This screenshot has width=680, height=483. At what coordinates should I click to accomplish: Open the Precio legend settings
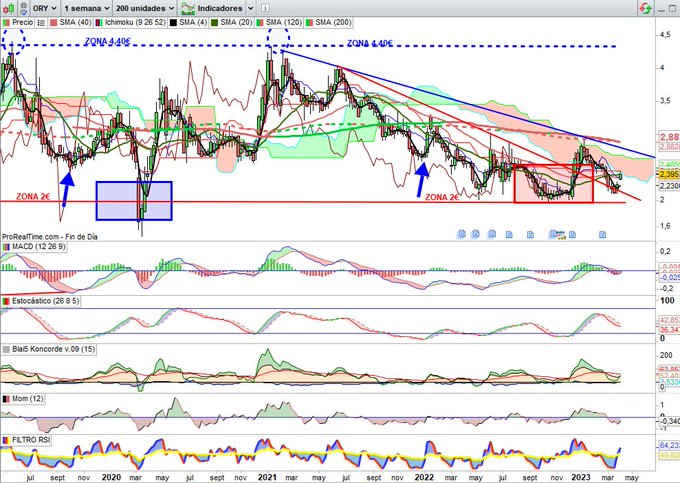tap(18, 22)
